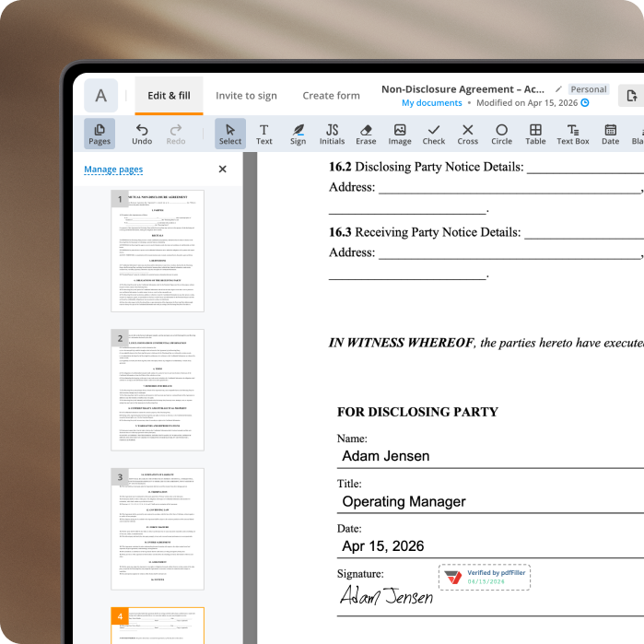The image size is (644, 644).
Task: Click the Adam Jensen handwritten signature
Action: pyautogui.click(x=386, y=595)
